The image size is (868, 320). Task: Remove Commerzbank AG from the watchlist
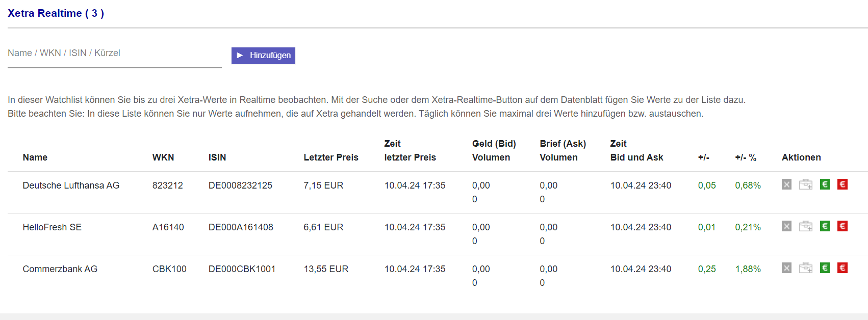pos(786,268)
